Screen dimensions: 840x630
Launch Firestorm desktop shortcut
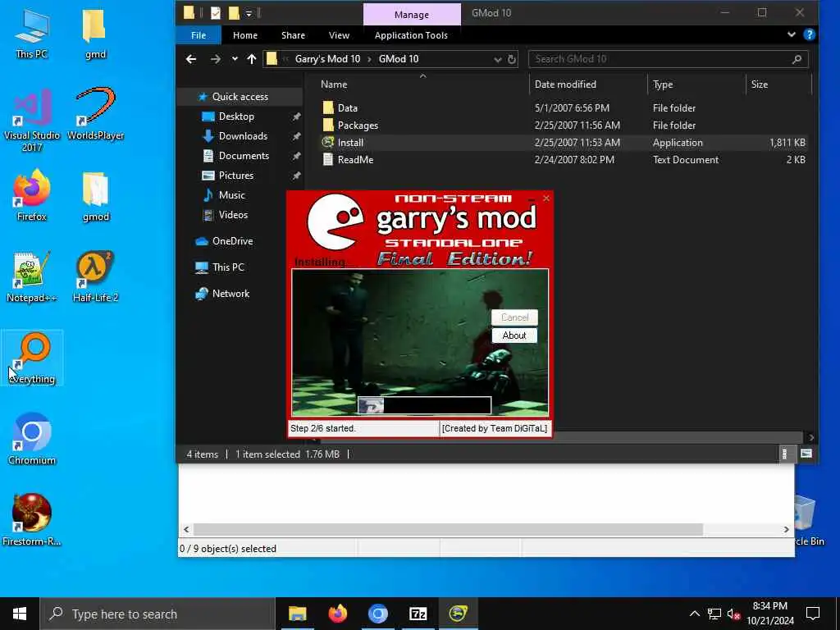pyautogui.click(x=32, y=519)
